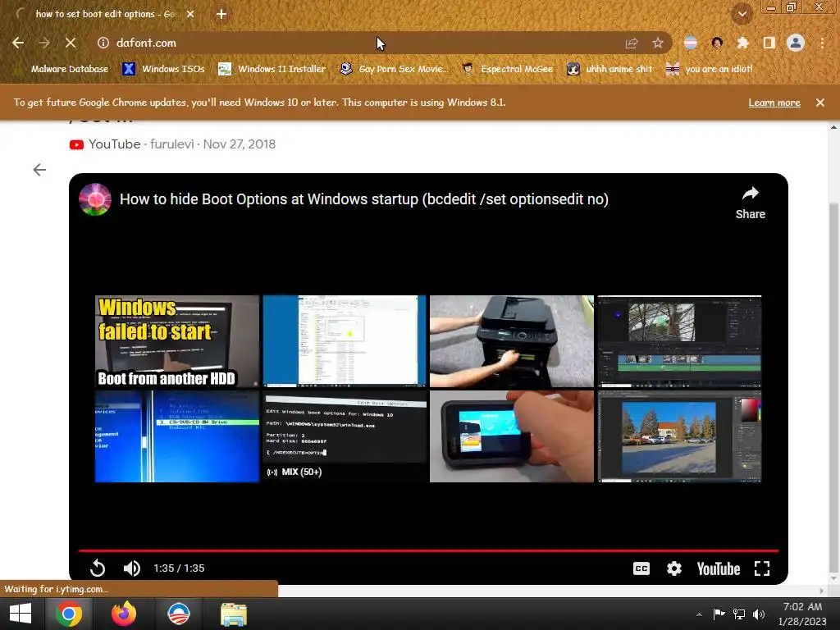The width and height of the screenshot is (840, 630).
Task: Open the Chrome three-dot menu
Action: pyautogui.click(x=822, y=43)
